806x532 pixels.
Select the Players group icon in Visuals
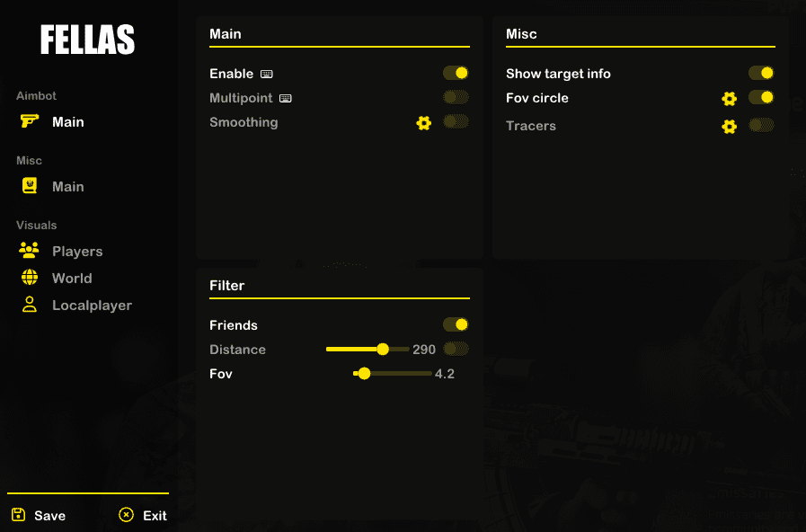tap(29, 251)
